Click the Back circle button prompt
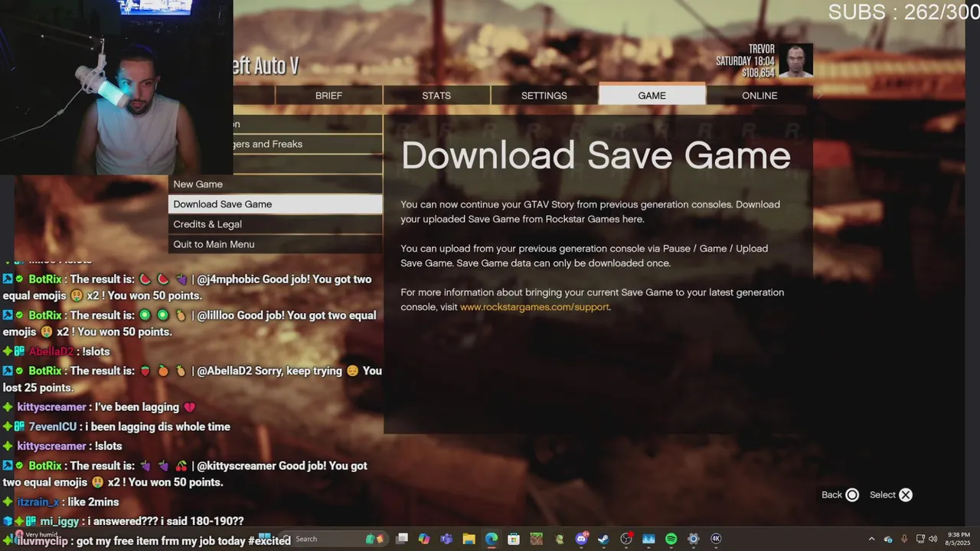Screen dimensions: 980x551 pyautogui.click(x=852, y=495)
